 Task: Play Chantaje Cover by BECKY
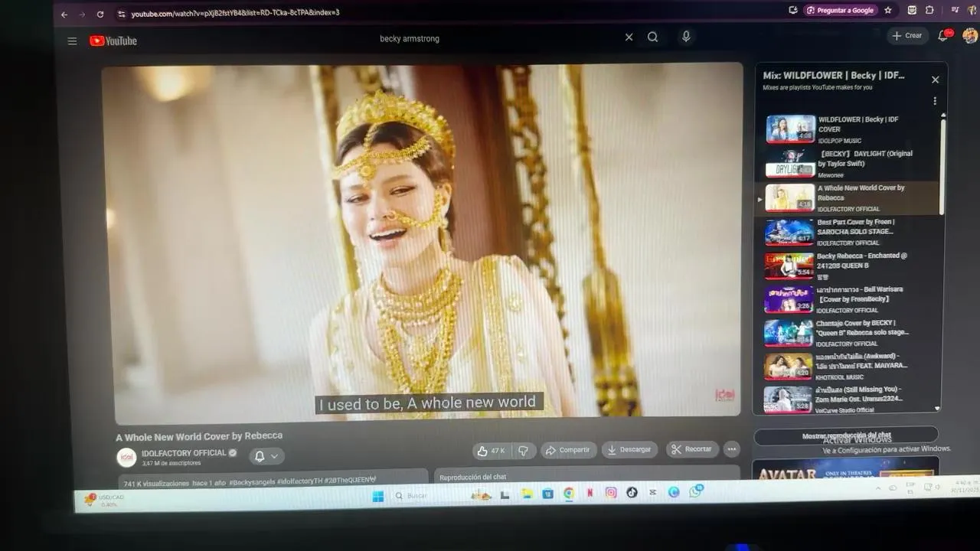[851, 333]
